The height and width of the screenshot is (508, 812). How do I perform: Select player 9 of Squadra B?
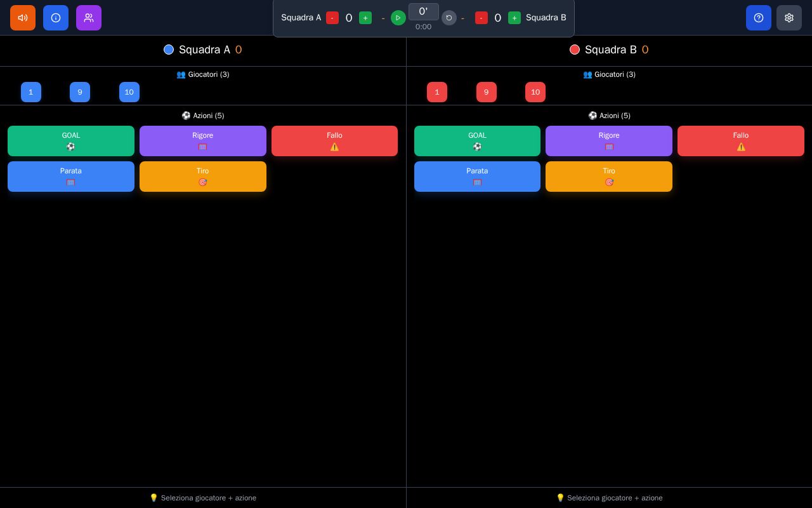[487, 92]
